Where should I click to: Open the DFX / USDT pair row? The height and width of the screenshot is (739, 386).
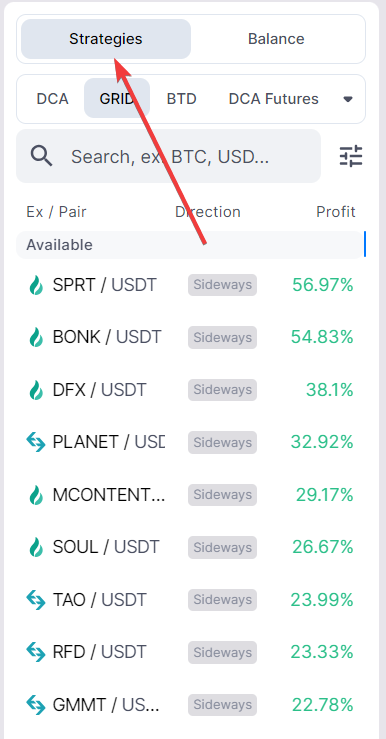tap(190, 390)
